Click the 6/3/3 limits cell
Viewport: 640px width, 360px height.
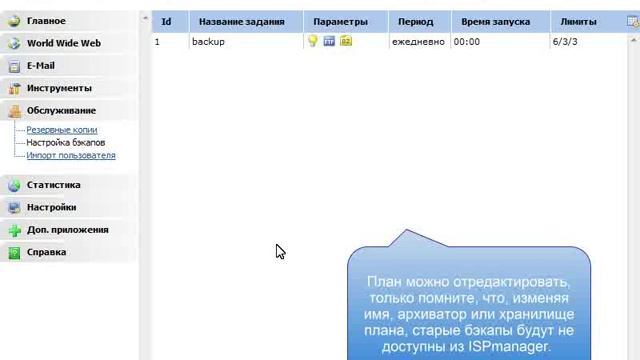coord(588,42)
